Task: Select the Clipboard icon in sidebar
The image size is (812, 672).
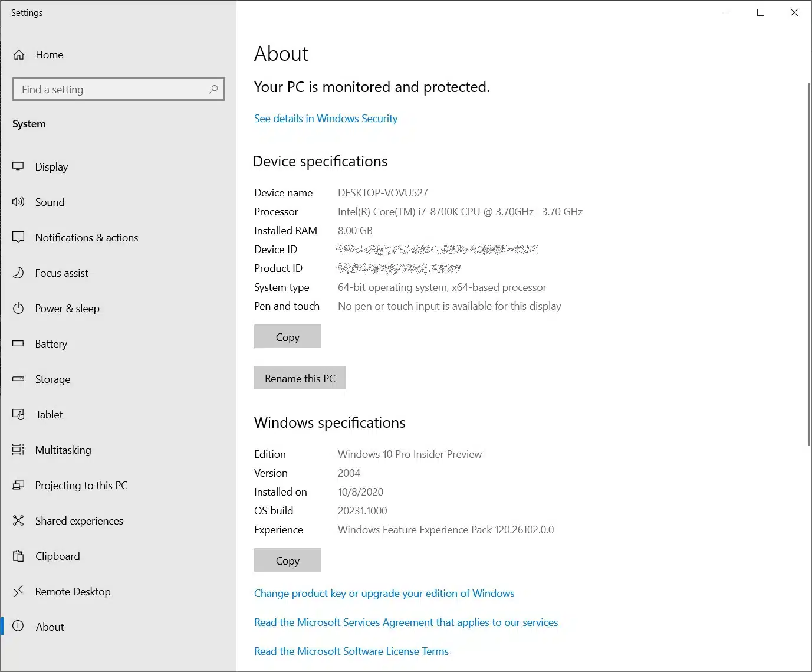Action: click(18, 556)
